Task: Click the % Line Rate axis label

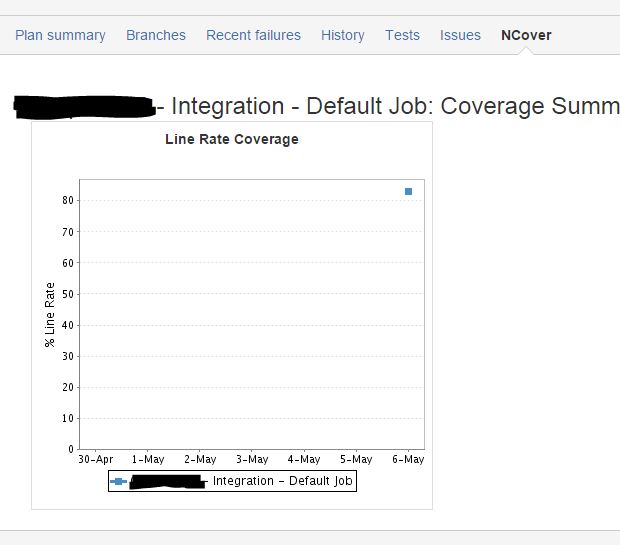Action: coord(50,314)
